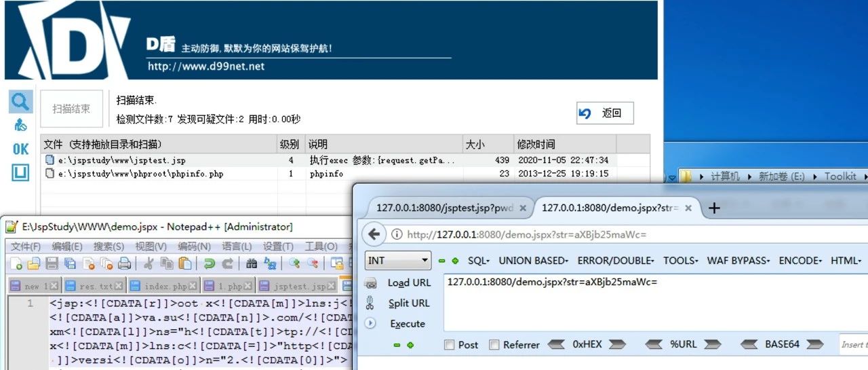Screen dimensions: 868x370
Task: Click Notepad++ Cut scissors icon
Action: [148, 263]
